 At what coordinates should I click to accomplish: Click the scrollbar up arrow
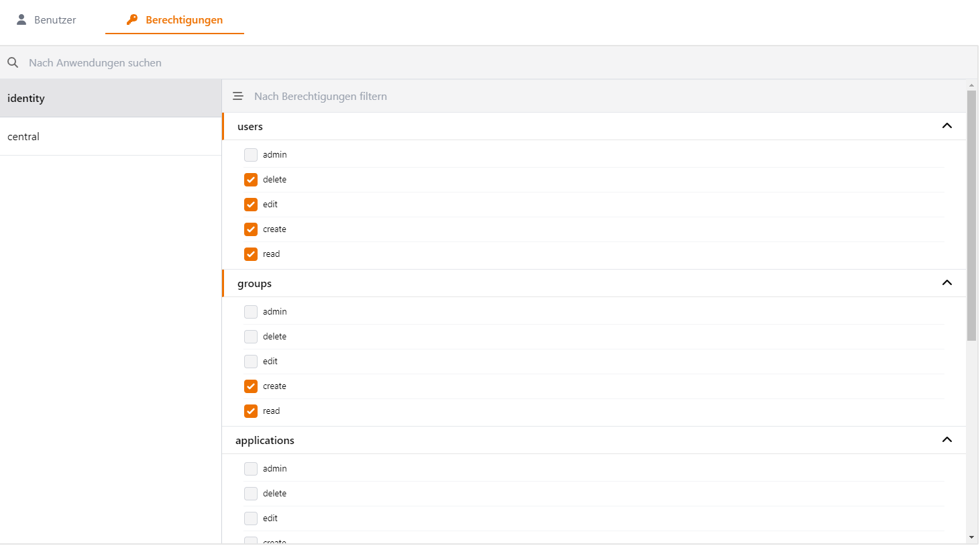click(971, 85)
